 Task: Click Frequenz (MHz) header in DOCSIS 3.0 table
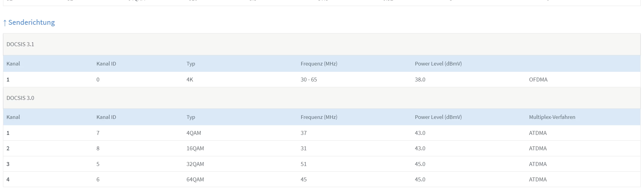(319, 117)
